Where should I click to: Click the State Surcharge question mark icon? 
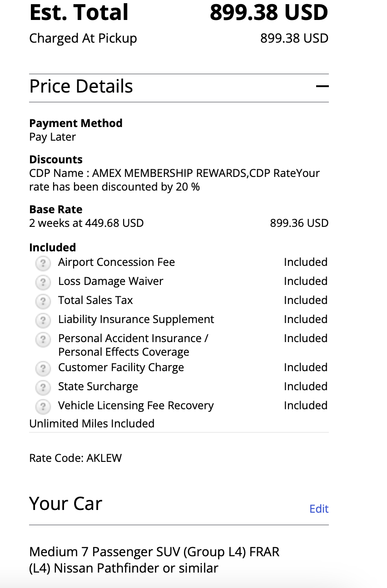pos(43,387)
